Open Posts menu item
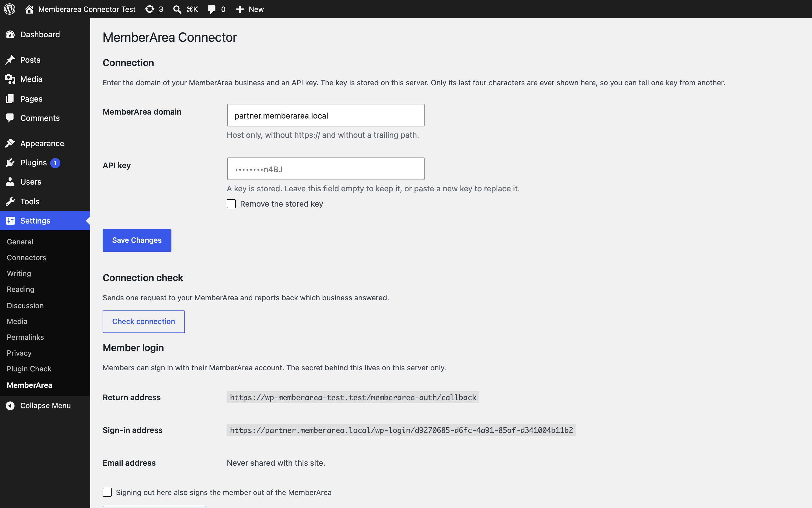 coord(45,60)
